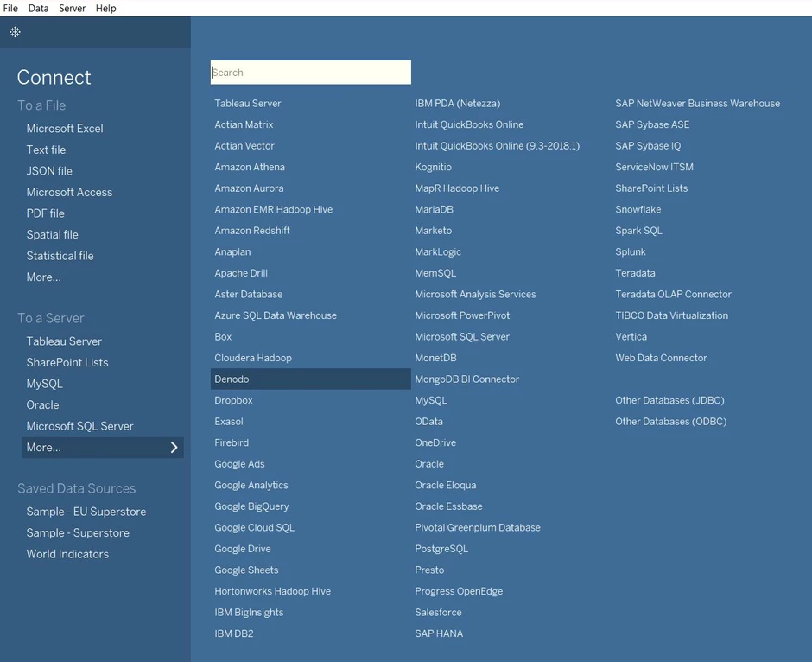Choose PDF file connection
This screenshot has width=812, height=662.
46,213
